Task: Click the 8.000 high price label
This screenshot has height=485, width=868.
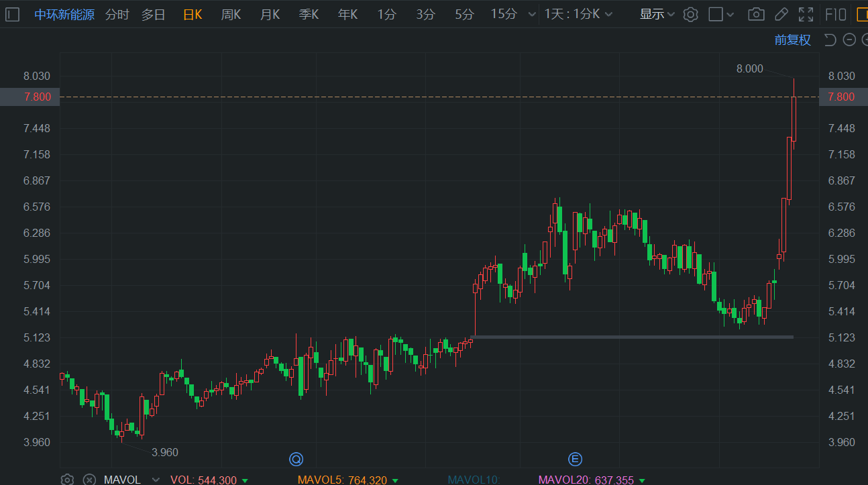Action: pos(749,68)
